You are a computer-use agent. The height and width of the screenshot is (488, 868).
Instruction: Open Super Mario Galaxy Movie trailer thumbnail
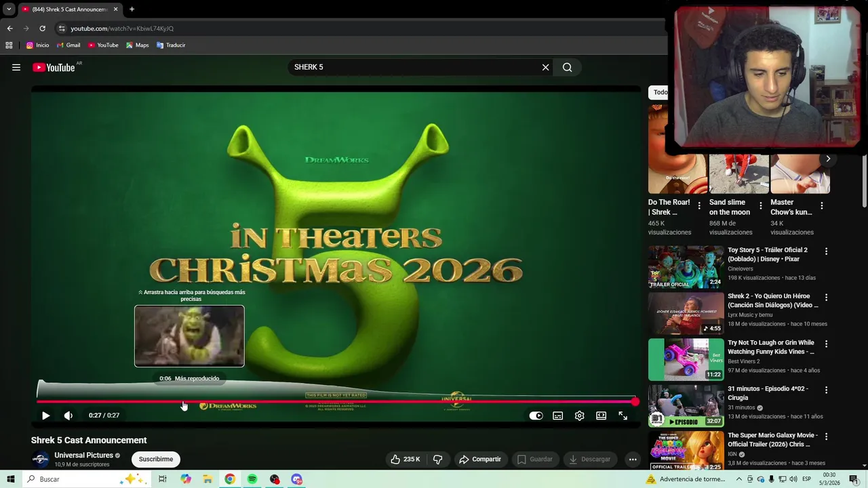point(686,451)
